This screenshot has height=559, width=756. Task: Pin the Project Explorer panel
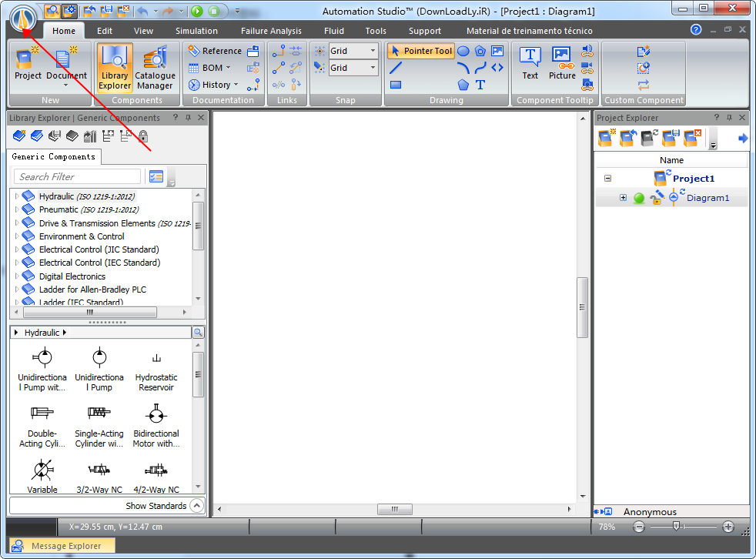click(727, 118)
